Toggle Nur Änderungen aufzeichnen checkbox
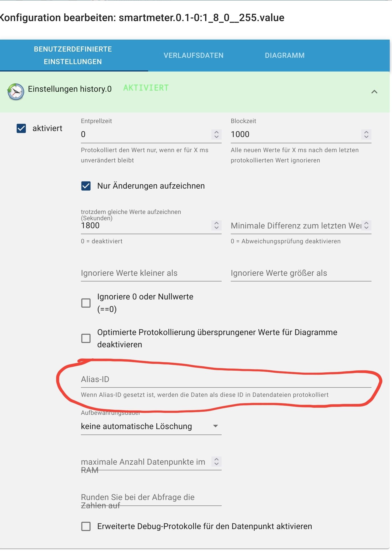The image size is (392, 551). pyautogui.click(x=86, y=186)
